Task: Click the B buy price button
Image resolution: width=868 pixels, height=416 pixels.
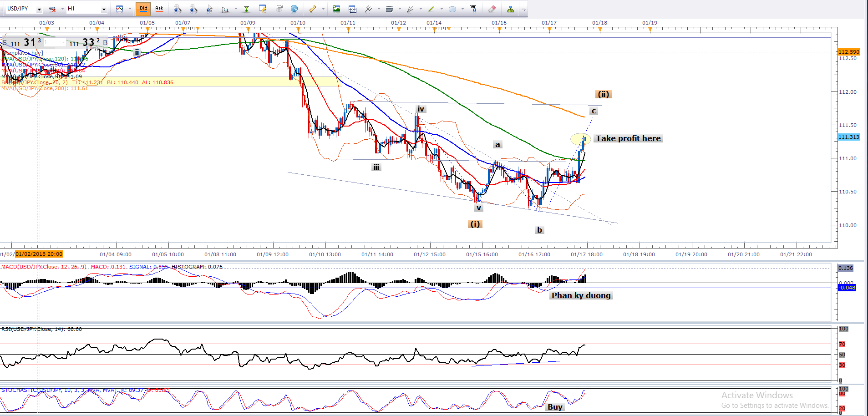Action: tap(105, 43)
